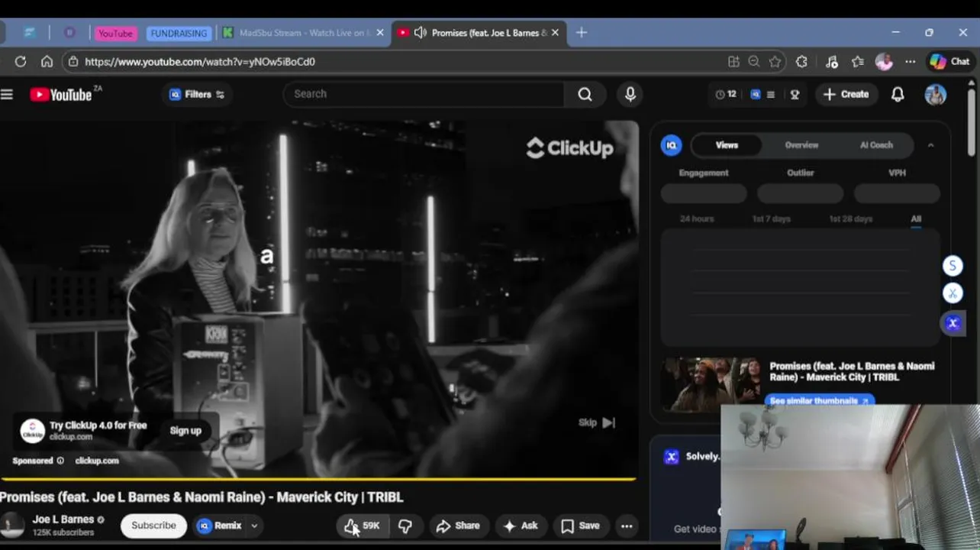The image size is (980, 550).
Task: Open YouTube notifications bell
Action: (x=898, y=94)
